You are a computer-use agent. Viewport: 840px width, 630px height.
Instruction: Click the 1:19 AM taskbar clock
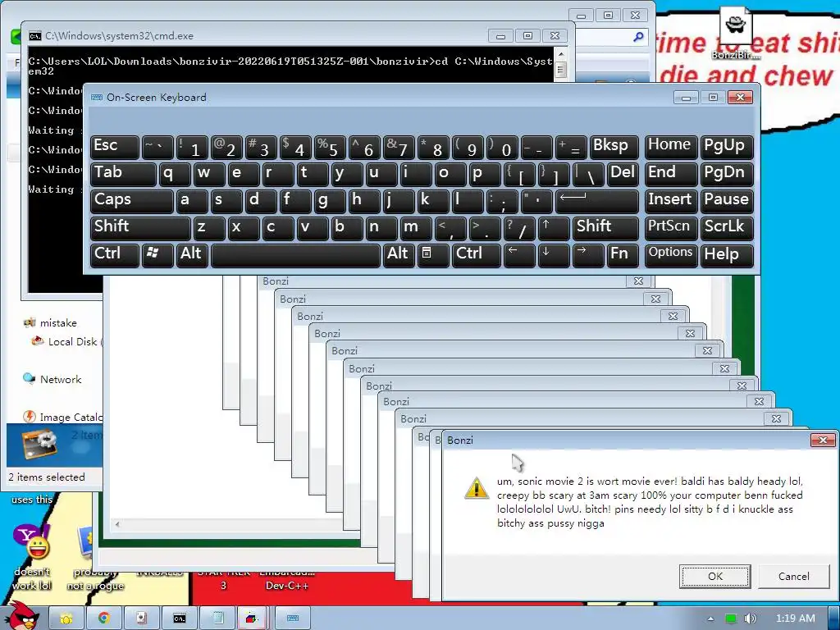coord(796,619)
